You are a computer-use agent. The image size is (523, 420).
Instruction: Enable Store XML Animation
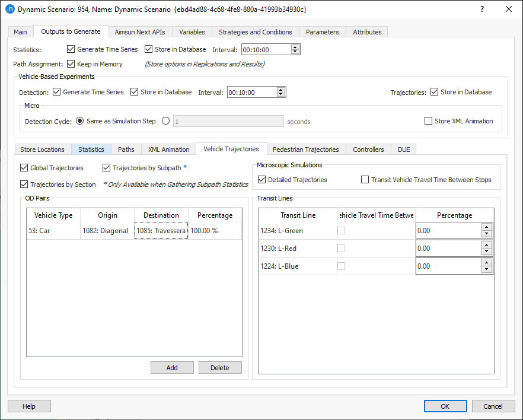tap(428, 121)
